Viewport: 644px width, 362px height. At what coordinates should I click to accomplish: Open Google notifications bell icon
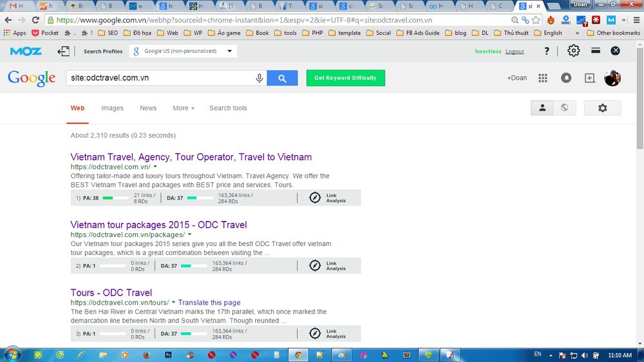tap(566, 78)
